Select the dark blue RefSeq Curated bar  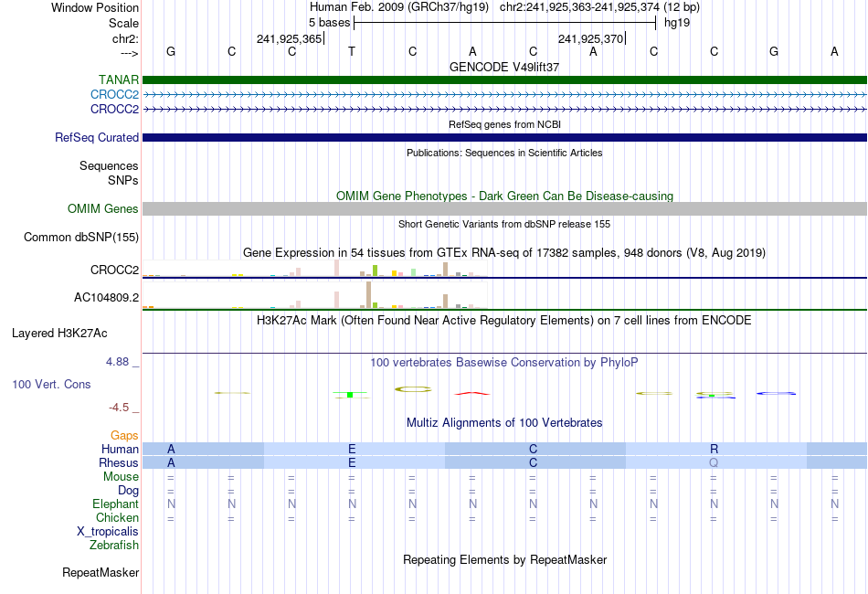pos(504,137)
